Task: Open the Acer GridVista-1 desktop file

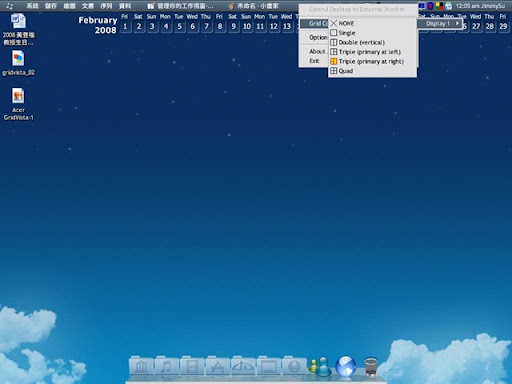Action: pos(18,104)
